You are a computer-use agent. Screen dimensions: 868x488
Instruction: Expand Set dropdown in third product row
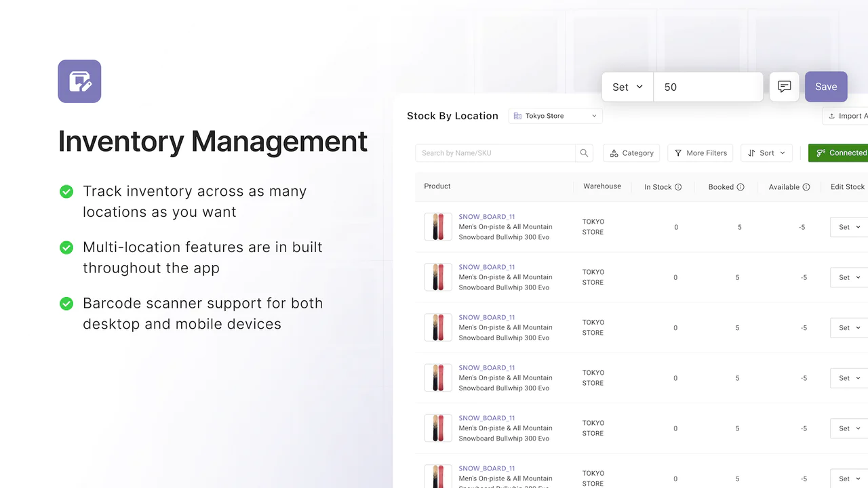849,328
